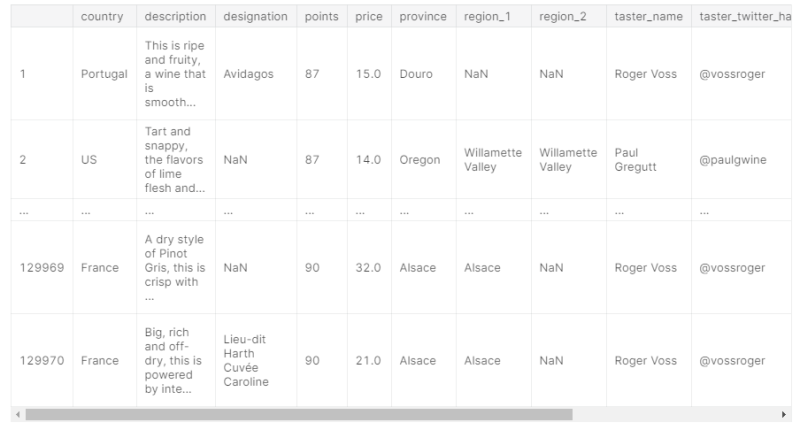This screenshot has height=430, width=800.
Task: Click the horizontal scrollbar thumb
Action: point(300,414)
